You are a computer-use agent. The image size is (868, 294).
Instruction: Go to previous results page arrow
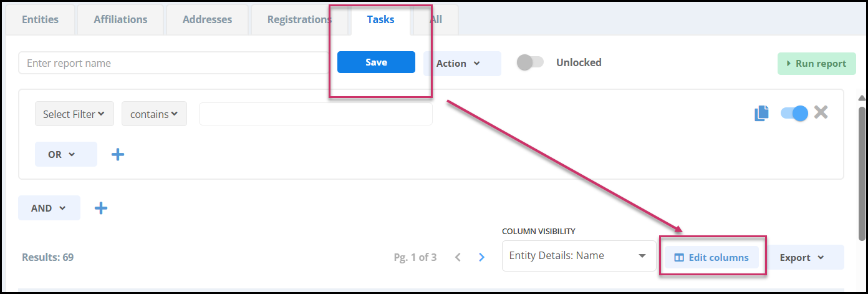(458, 257)
